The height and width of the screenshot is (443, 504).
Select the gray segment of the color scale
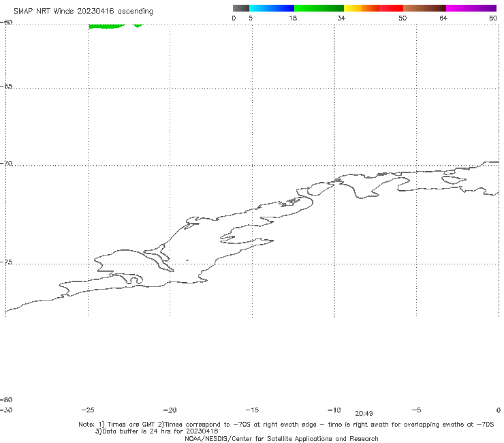coord(241,8)
